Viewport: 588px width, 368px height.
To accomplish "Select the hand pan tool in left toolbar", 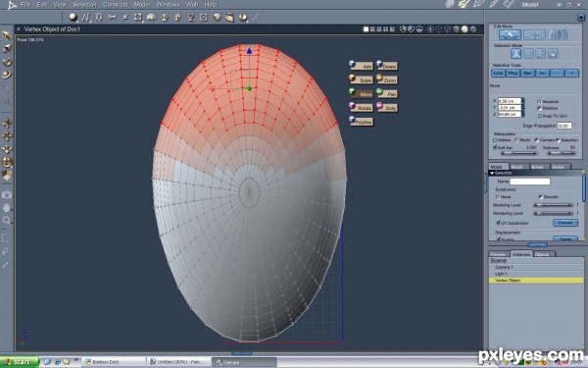I will click(7, 208).
